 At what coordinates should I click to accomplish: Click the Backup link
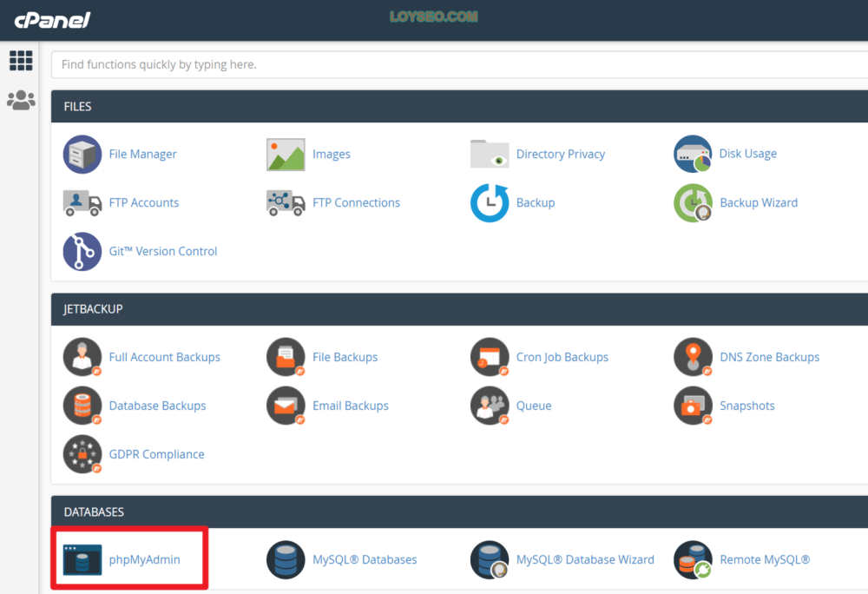click(x=536, y=202)
